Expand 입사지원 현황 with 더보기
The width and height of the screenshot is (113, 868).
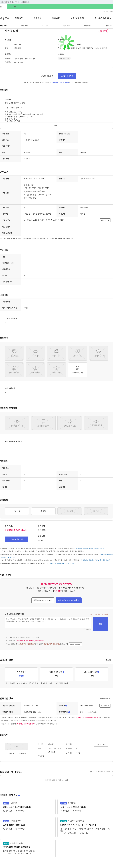109,660
